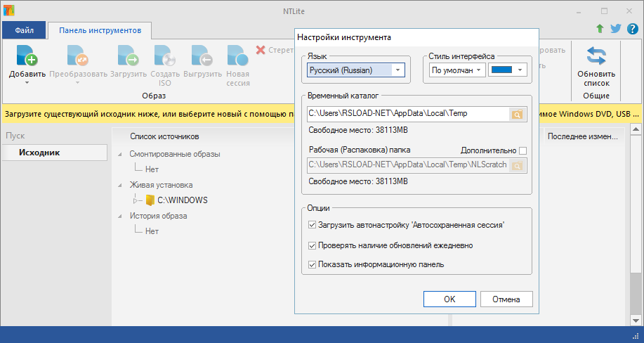The height and width of the screenshot is (343, 644).
Task: Open the blue help question icon
Action: click(633, 29)
